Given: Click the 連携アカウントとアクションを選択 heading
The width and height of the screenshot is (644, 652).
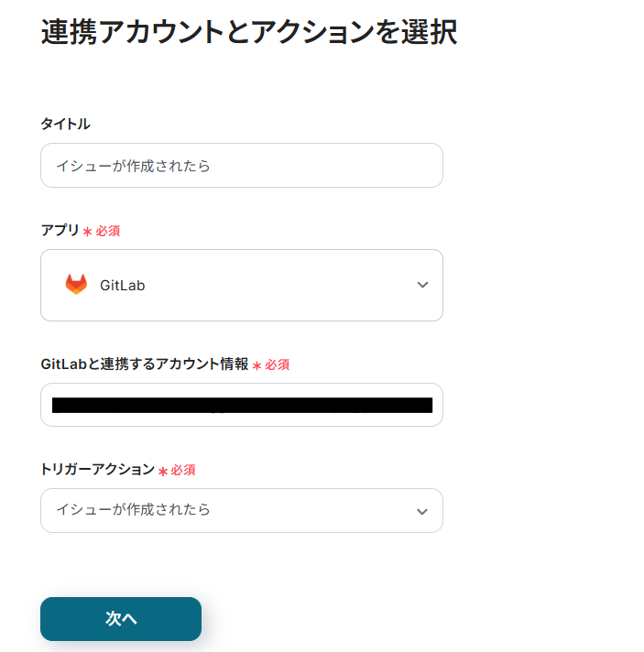Looking at the screenshot, I should click(x=249, y=32).
